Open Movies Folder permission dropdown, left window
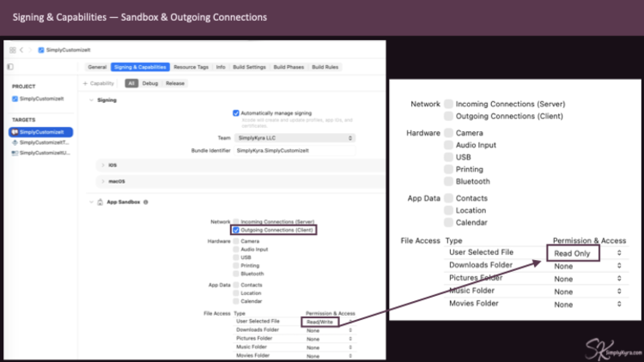Viewport: 644px width, 362px height. coord(329,356)
